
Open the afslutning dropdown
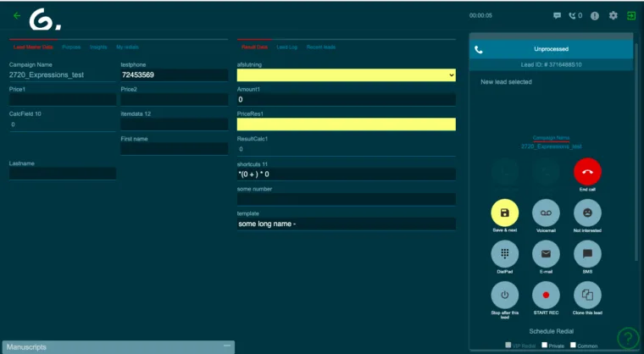(347, 75)
